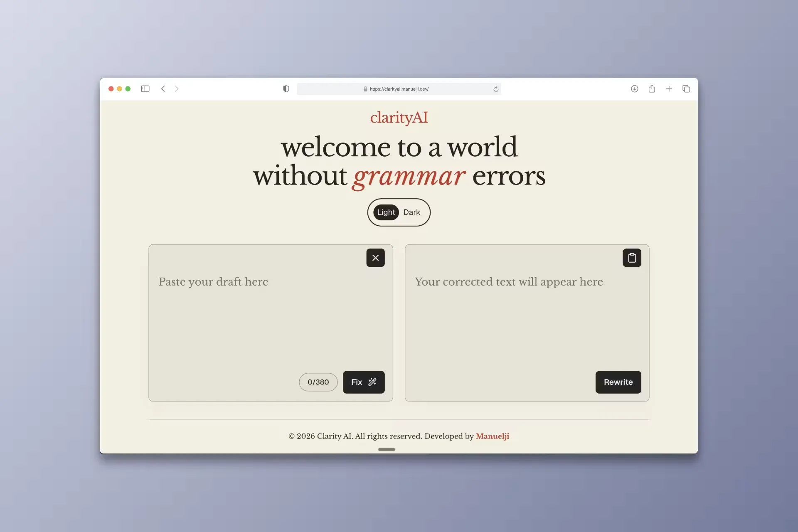798x532 pixels.
Task: Show tab overview icon
Action: [x=686, y=89]
